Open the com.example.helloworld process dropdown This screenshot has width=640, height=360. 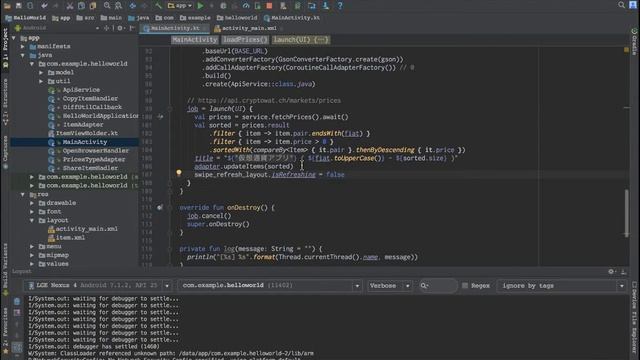270,286
